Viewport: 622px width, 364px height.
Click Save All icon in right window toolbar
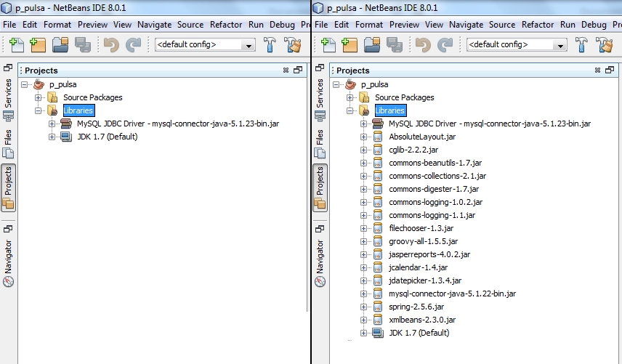click(395, 45)
